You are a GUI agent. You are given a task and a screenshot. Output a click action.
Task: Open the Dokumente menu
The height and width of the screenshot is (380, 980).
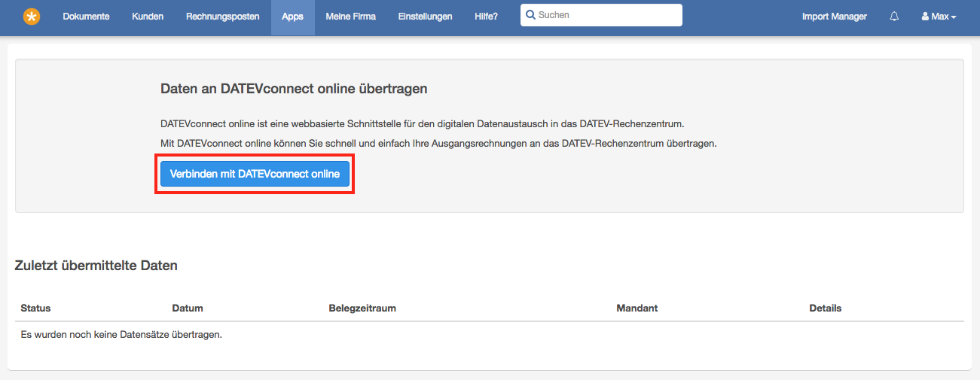[x=86, y=17]
